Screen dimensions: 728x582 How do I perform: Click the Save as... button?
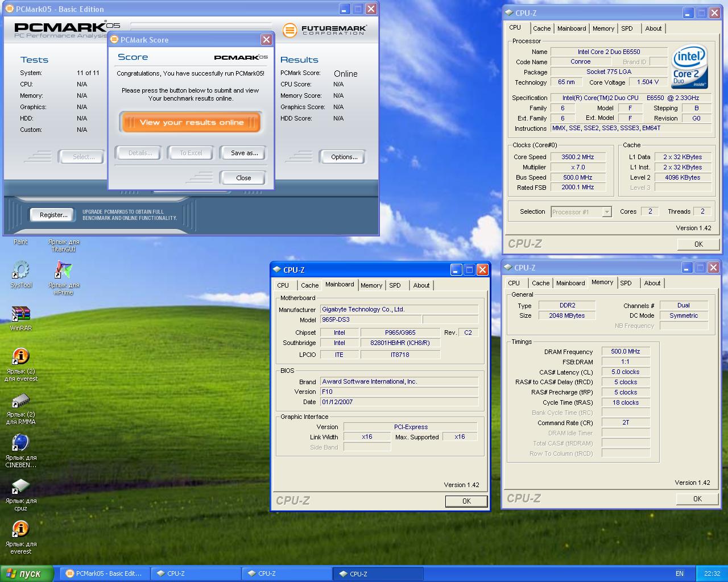coord(245,153)
